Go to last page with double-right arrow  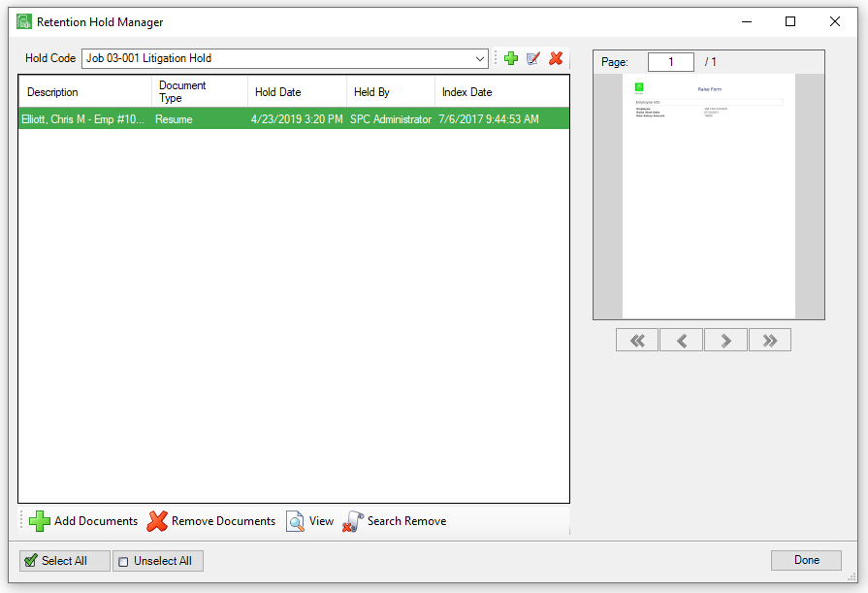770,340
